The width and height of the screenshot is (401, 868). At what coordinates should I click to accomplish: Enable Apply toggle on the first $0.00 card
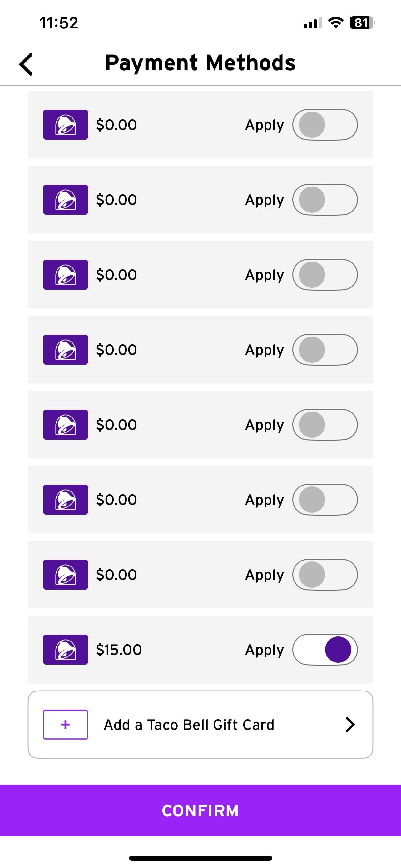[x=325, y=125]
